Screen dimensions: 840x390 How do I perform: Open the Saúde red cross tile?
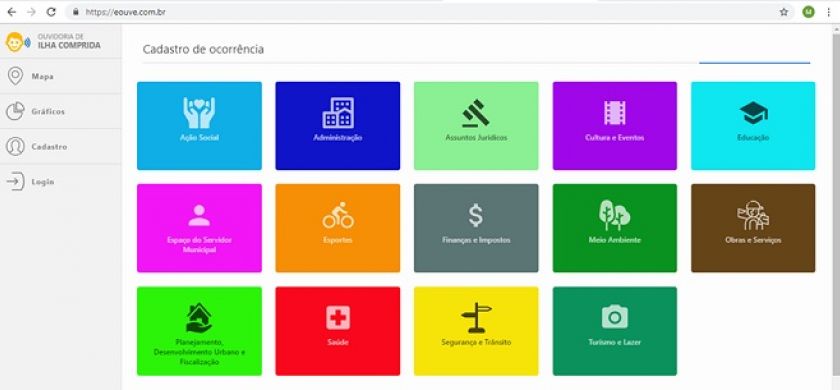[338, 331]
